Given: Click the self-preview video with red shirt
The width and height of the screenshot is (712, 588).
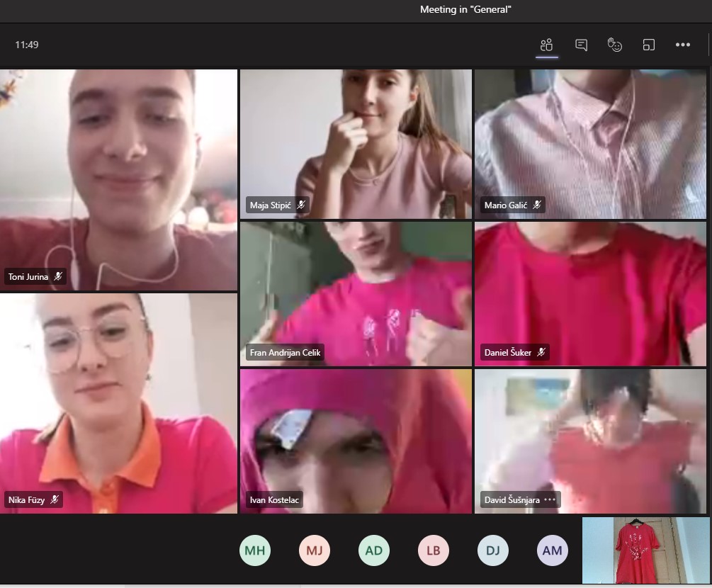Looking at the screenshot, I should 645,550.
